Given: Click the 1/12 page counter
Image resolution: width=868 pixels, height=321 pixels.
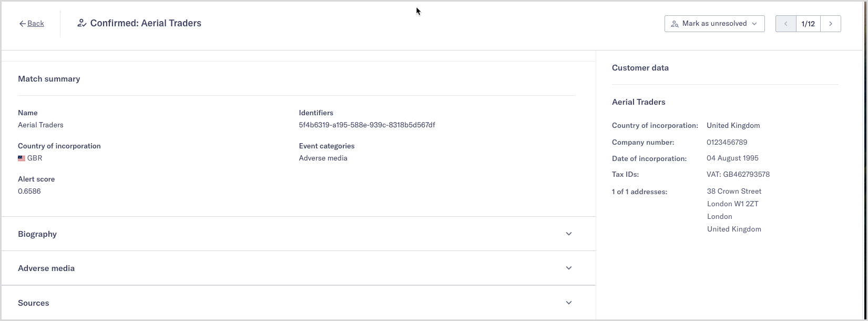Looking at the screenshot, I should point(808,24).
